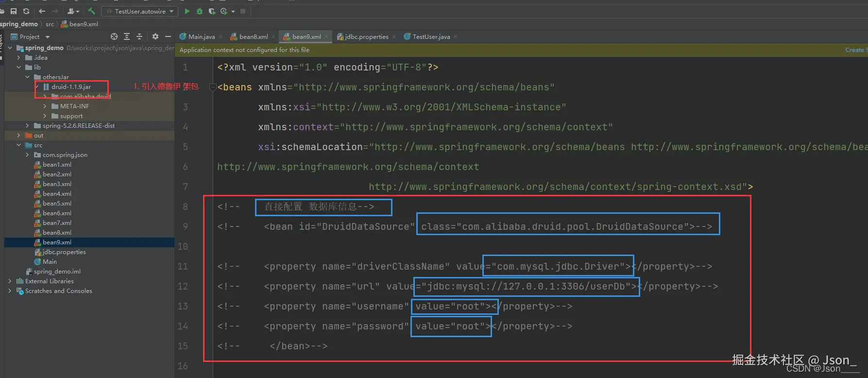Viewport: 868px width, 378px height.
Task: Start debugging with the bug icon
Action: 199,11
